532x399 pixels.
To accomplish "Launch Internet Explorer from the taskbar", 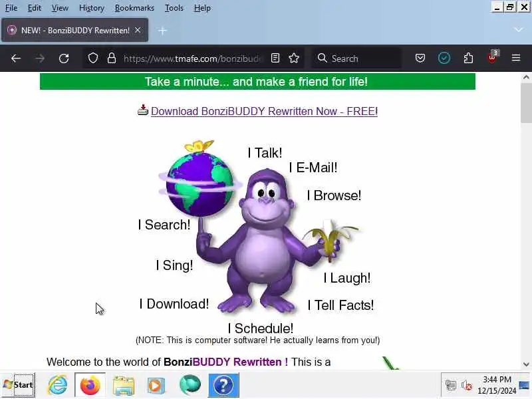I will 58,385.
